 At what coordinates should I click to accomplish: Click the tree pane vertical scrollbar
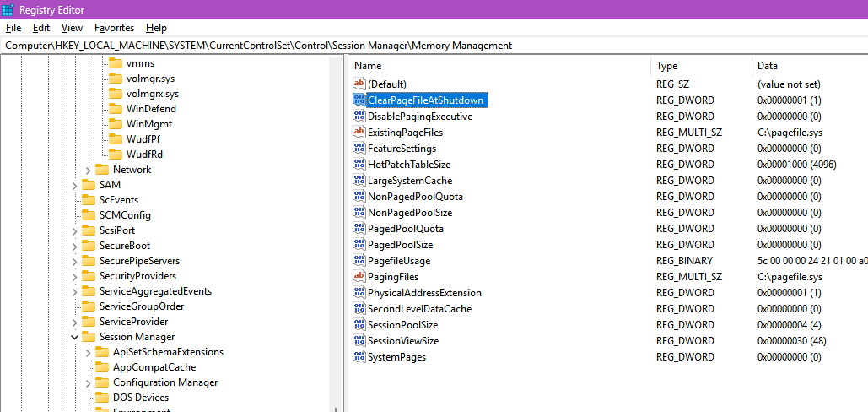336,232
